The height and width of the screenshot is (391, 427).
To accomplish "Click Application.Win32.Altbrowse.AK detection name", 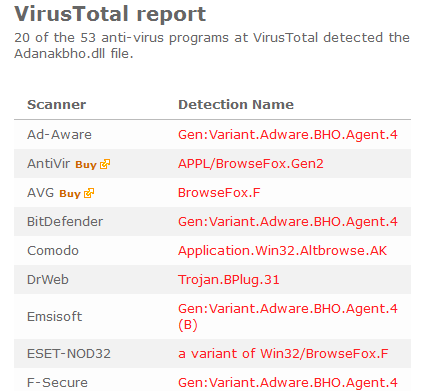I will (282, 251).
